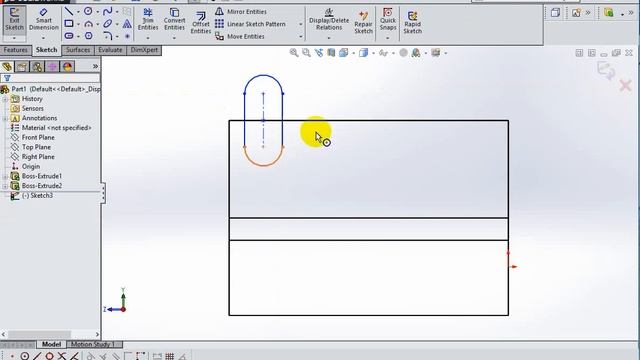
Task: Open the Display/Delete Relations dropdown arrow
Action: (x=329, y=38)
